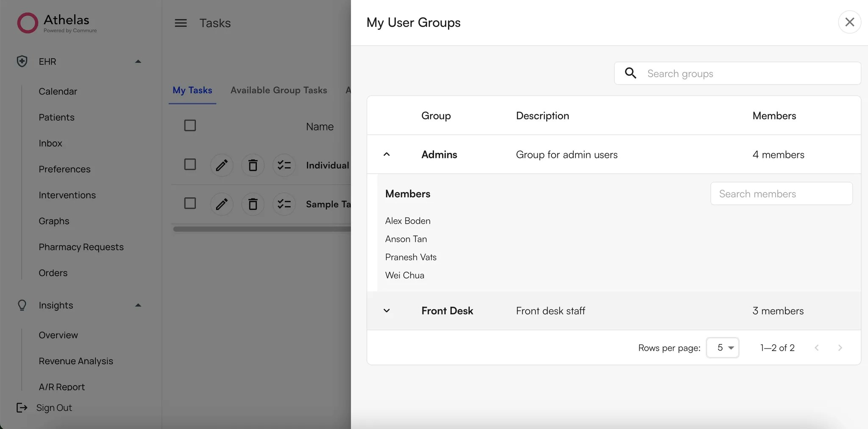Tick the checkbox beside the Individual task row

[x=189, y=164]
